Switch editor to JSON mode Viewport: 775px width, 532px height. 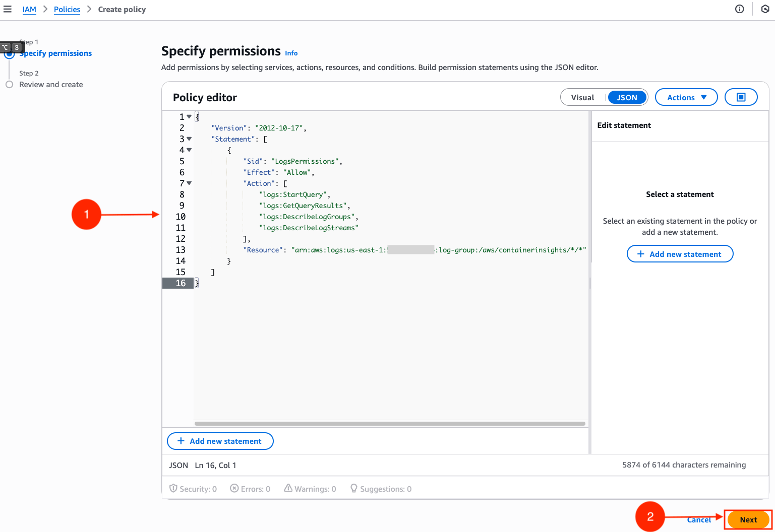coord(627,97)
